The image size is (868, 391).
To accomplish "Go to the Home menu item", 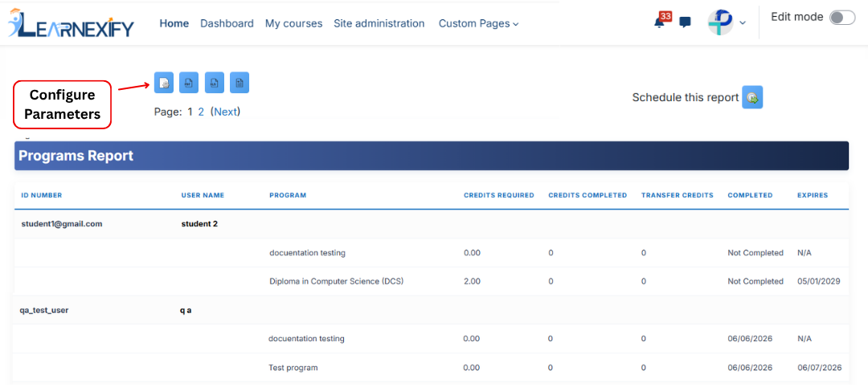I will pos(174,24).
